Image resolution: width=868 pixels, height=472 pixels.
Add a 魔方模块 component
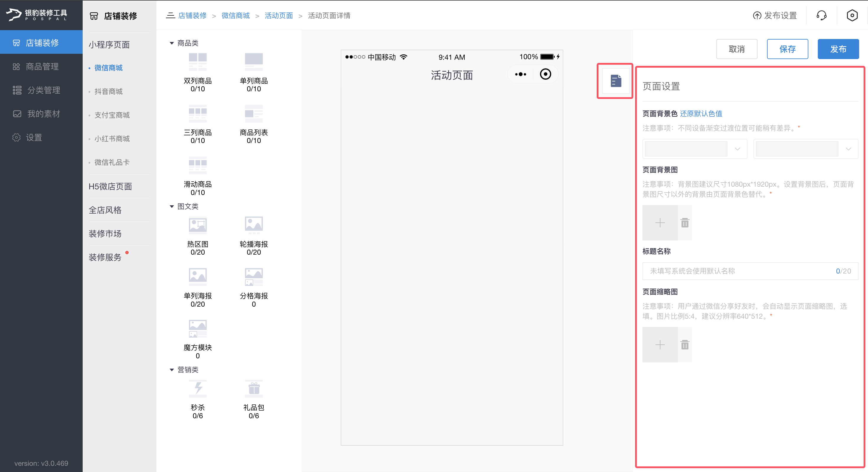pyautogui.click(x=198, y=339)
